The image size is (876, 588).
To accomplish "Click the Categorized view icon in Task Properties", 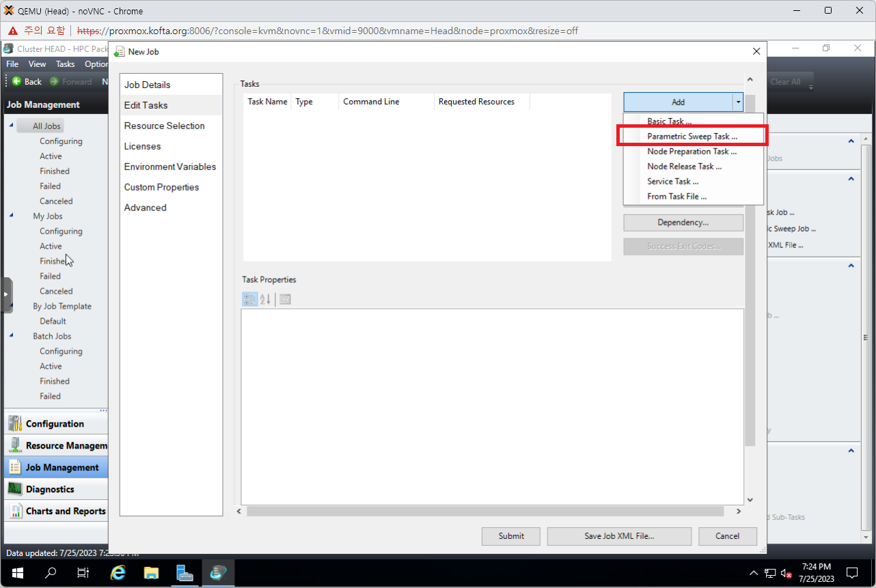I will pyautogui.click(x=249, y=299).
